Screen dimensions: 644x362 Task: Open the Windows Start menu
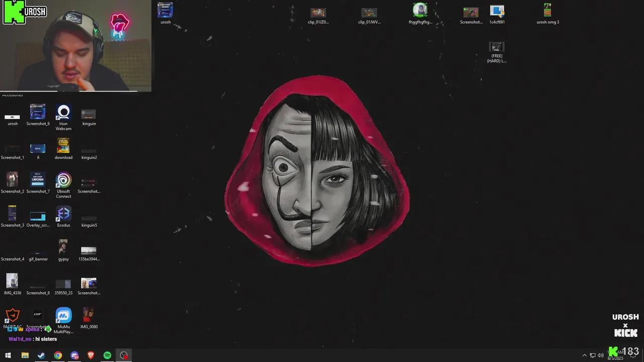[8, 355]
